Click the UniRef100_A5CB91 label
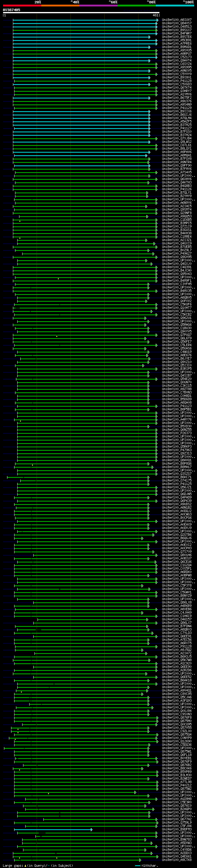Screen dimensions: 197x868 pyautogui.click(x=177, y=40)
